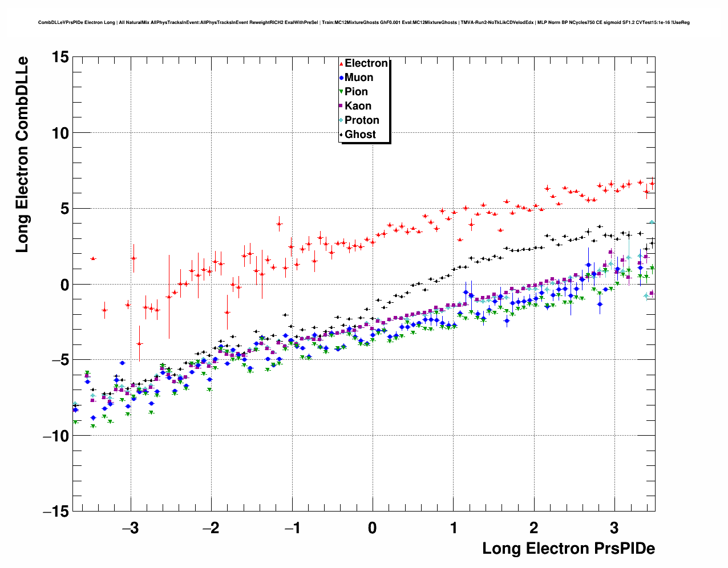This screenshot has height=568, width=728.
Task: Click the X-axis label −1
Action: (x=292, y=528)
